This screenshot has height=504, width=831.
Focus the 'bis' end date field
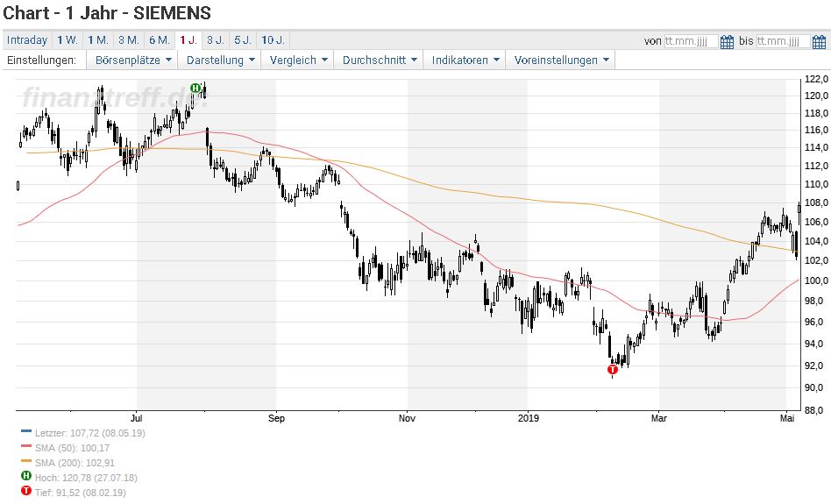(784, 41)
